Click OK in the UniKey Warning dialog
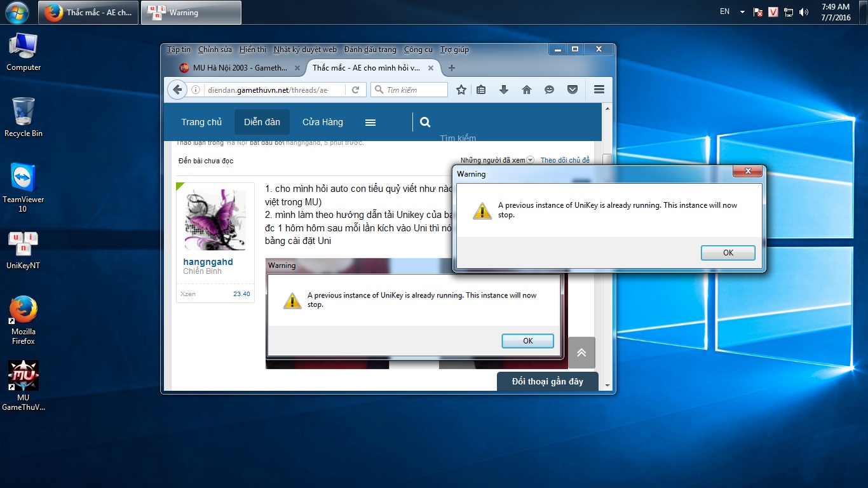The image size is (868, 488). tap(728, 253)
